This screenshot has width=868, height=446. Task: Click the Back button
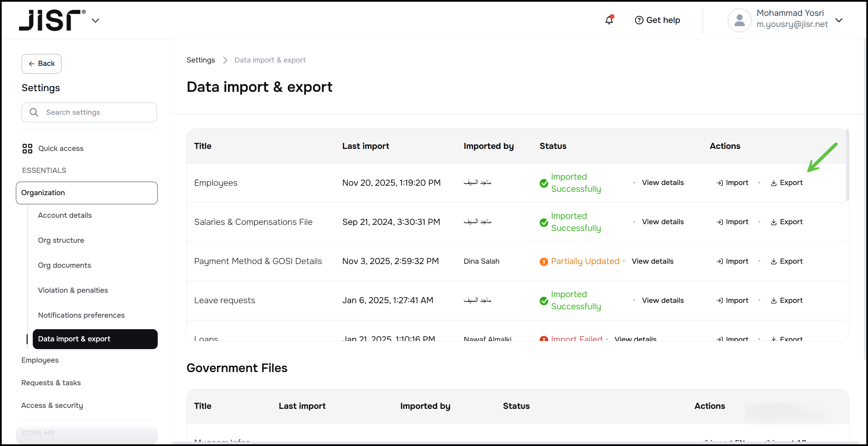point(42,64)
